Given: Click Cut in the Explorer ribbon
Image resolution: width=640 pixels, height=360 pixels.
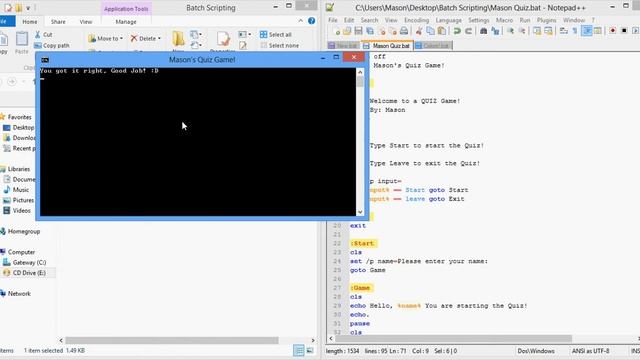Looking at the screenshot, I should [44, 35].
